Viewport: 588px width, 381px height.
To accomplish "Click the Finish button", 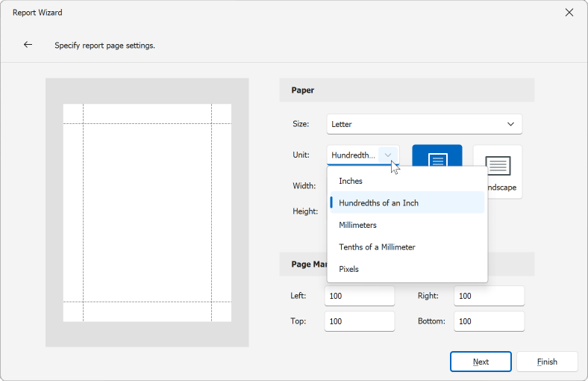I will tap(547, 362).
